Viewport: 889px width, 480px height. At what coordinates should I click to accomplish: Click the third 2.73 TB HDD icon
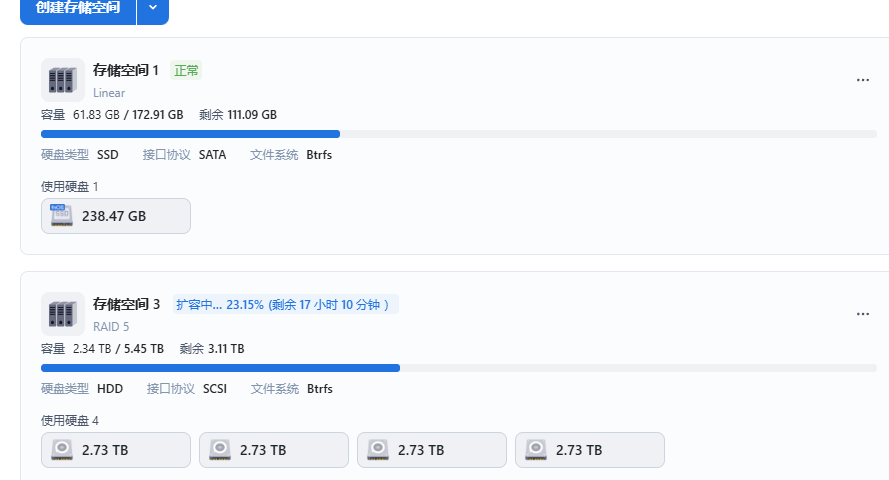(378, 450)
